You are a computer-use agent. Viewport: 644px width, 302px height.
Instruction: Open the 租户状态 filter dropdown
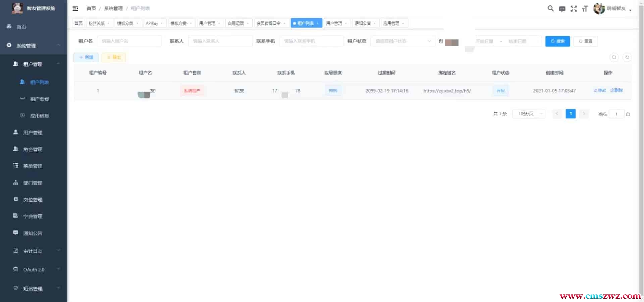[402, 41]
